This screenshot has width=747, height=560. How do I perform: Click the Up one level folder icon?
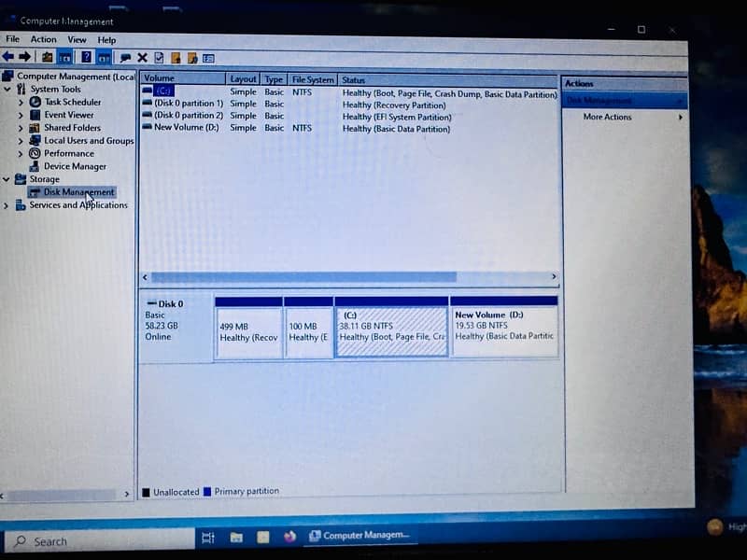[47, 57]
